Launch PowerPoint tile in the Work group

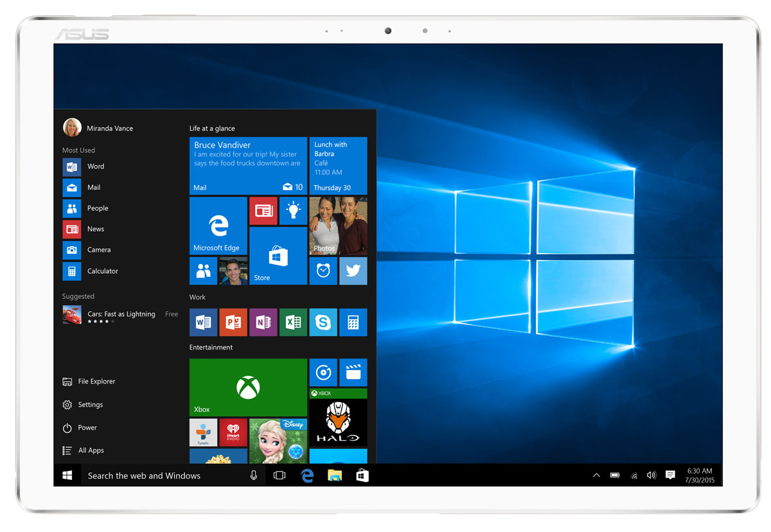pyautogui.click(x=233, y=323)
